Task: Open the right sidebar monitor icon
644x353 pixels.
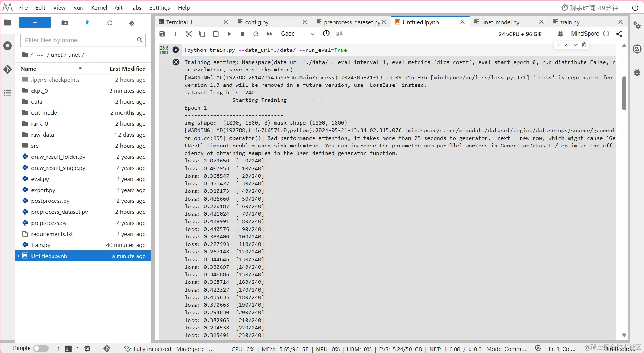Action: coord(637,49)
